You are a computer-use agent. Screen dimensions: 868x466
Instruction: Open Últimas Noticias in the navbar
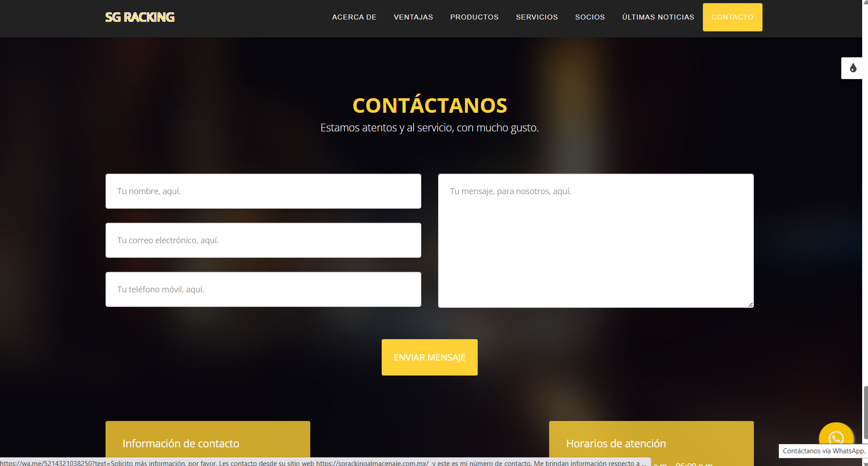tap(658, 17)
